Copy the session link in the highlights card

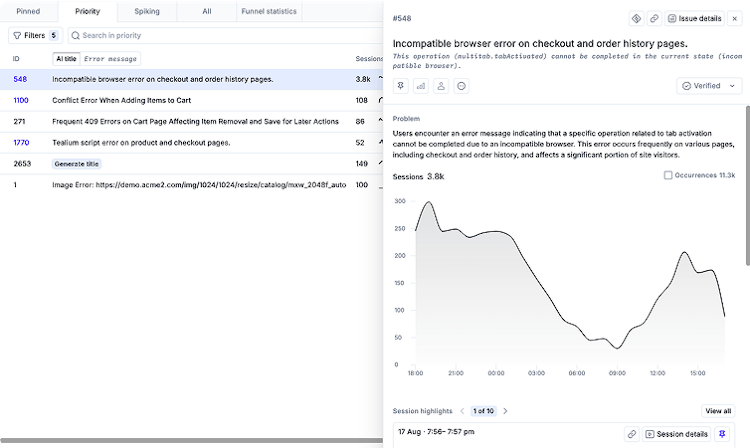[632, 434]
